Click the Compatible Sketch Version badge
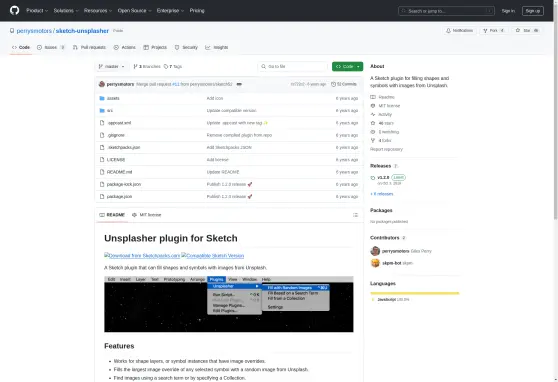The image size is (558, 382). [x=212, y=256]
